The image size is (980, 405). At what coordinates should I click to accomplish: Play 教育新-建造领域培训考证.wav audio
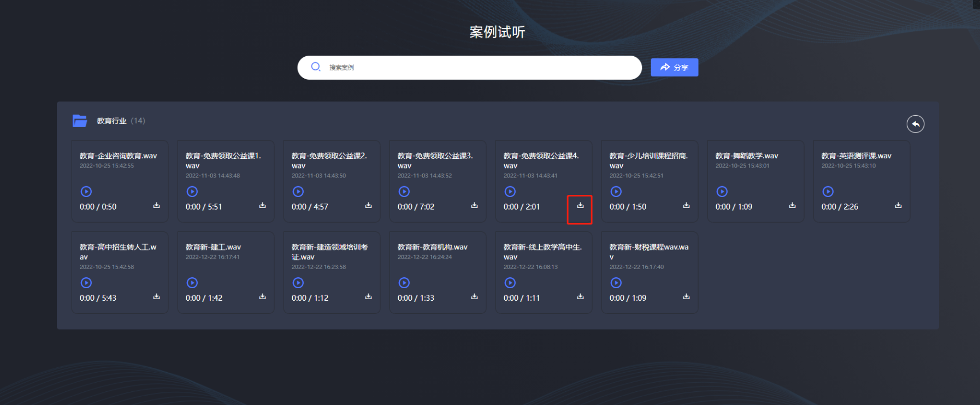pos(298,283)
